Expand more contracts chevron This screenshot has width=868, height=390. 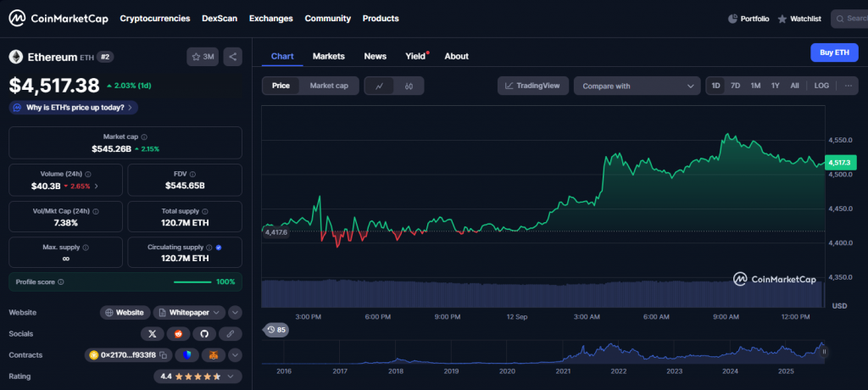tap(235, 355)
